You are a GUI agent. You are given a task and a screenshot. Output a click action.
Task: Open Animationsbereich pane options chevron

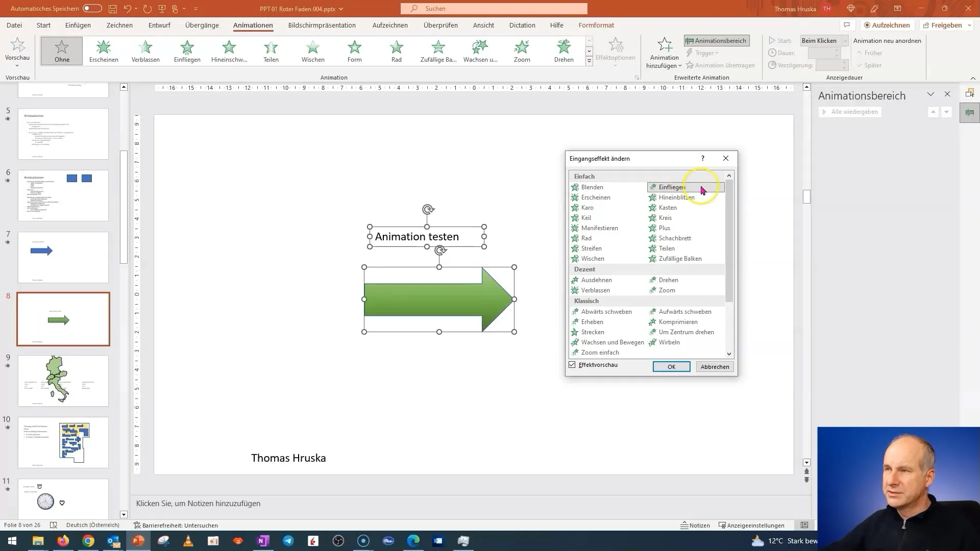tap(930, 94)
